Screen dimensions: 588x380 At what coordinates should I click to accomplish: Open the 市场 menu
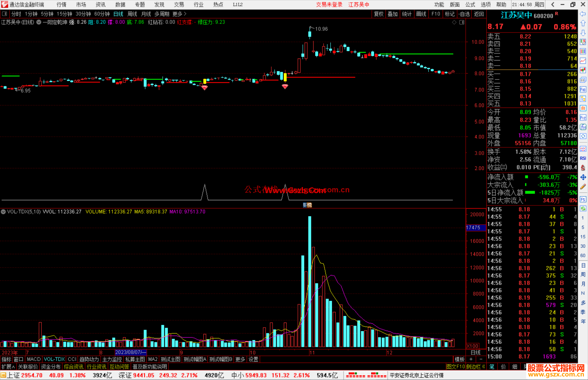coord(81,5)
